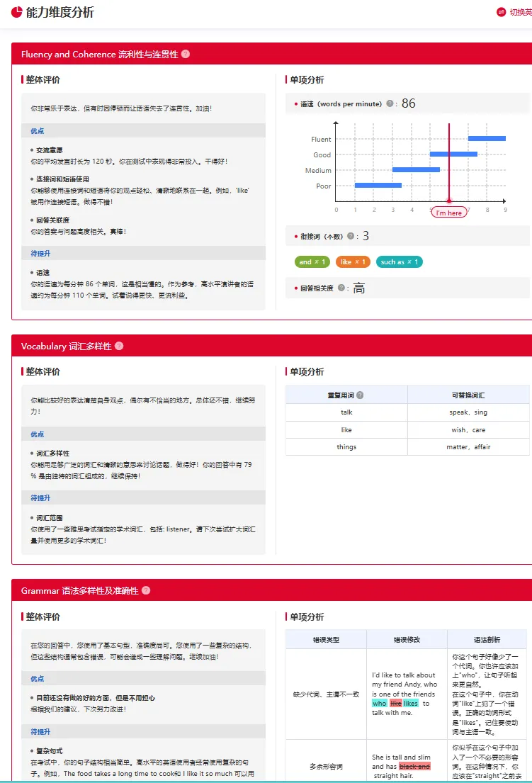Viewport: 532px width, 783px height.
Task: Click the 可替换词汇 column header
Action: 468,395
